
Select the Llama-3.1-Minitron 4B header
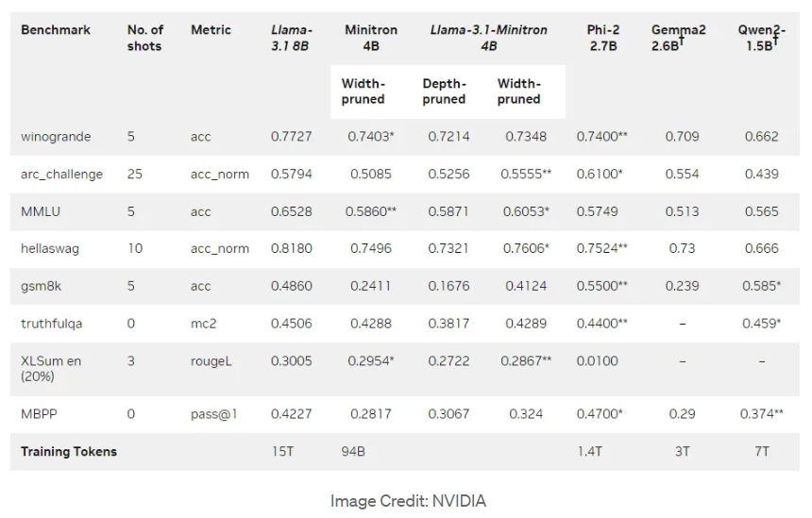[488, 38]
